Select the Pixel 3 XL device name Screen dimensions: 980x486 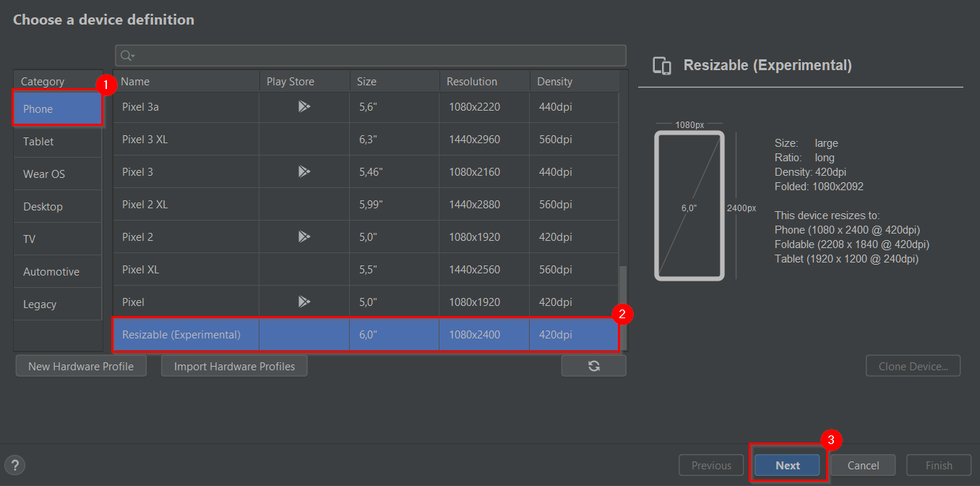point(145,140)
